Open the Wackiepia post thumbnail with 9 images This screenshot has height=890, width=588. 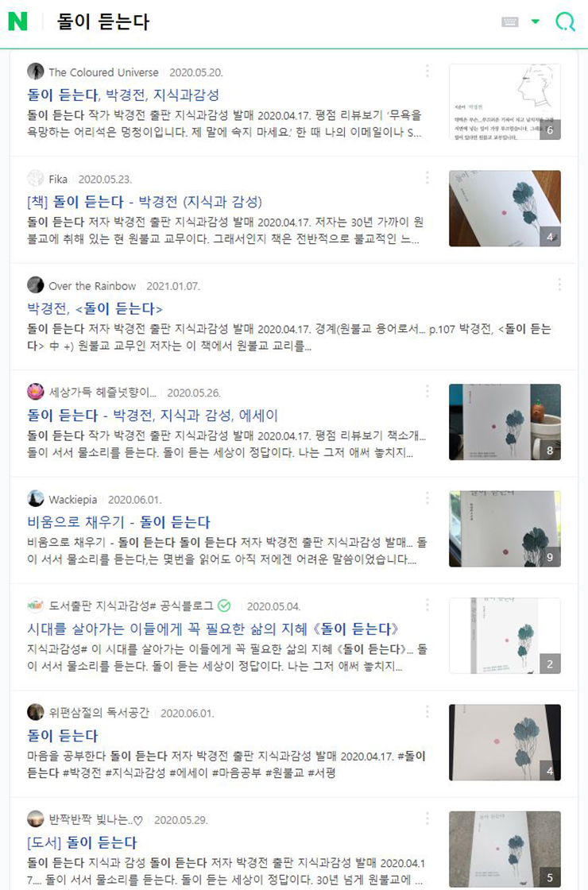tap(505, 528)
